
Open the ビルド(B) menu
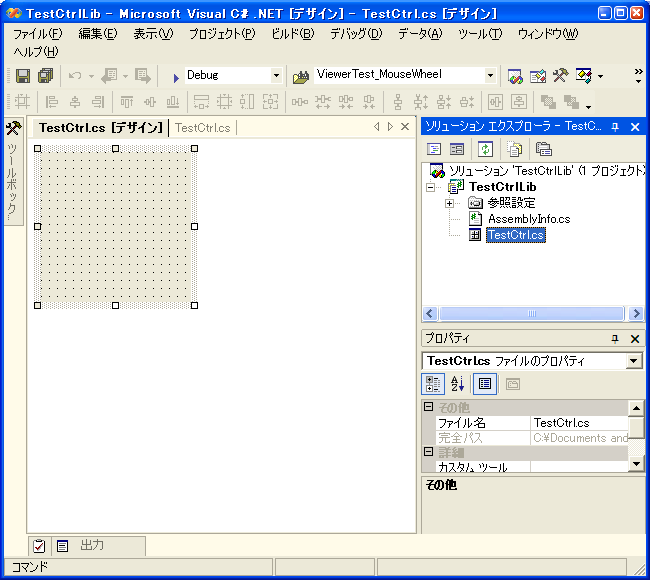[x=293, y=34]
